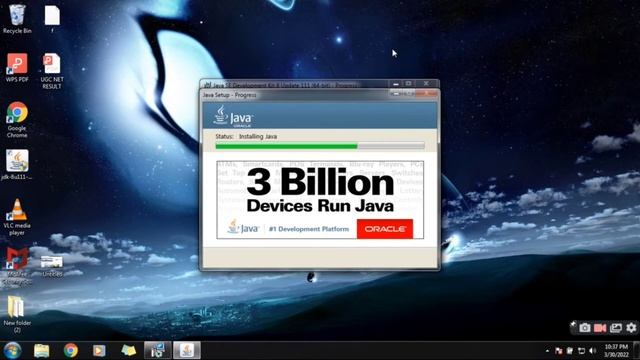Image resolution: width=640 pixels, height=360 pixels.
Task: Close the Java Setup - Progress dialog
Action: [426, 93]
